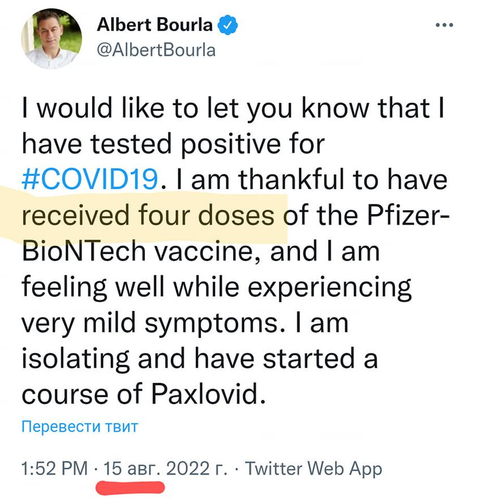Screen dimensions: 477x500
Task: Click Перевести твит to translate tweet
Action: 80,426
